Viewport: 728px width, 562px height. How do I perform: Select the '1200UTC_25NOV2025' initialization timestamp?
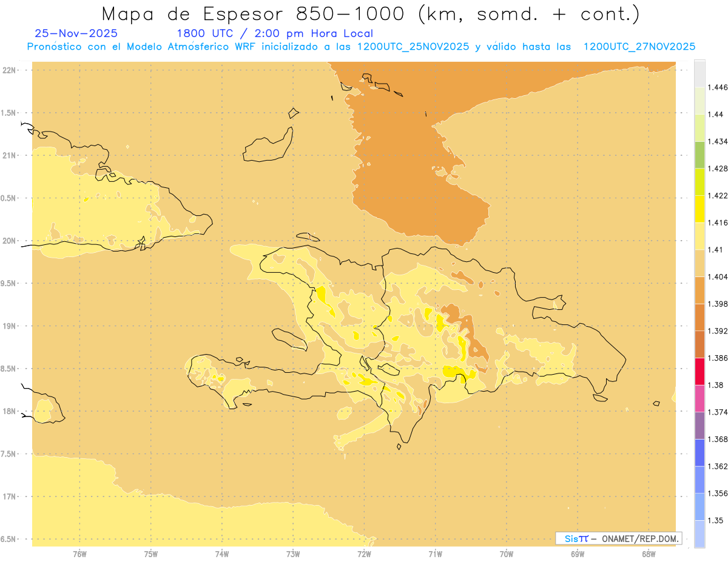tap(413, 47)
